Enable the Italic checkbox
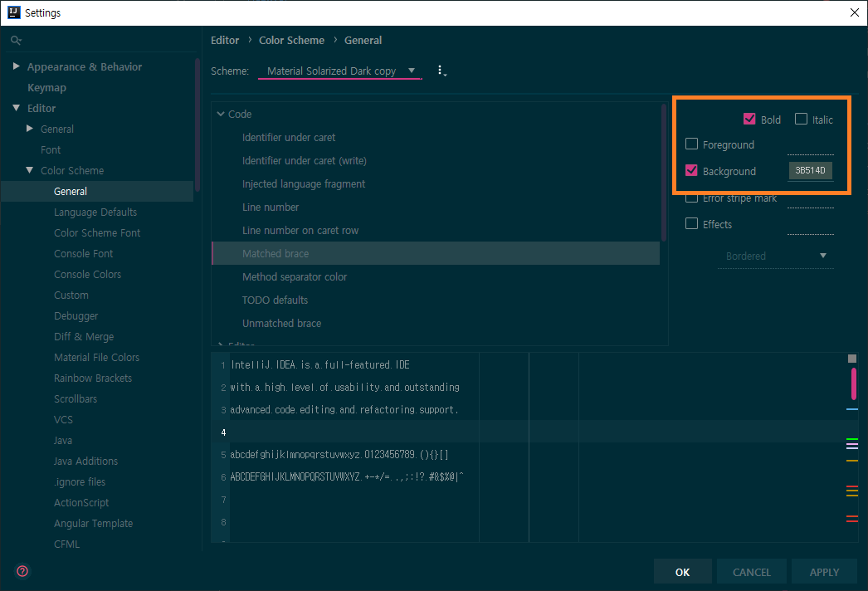The height and width of the screenshot is (591, 868). click(801, 119)
